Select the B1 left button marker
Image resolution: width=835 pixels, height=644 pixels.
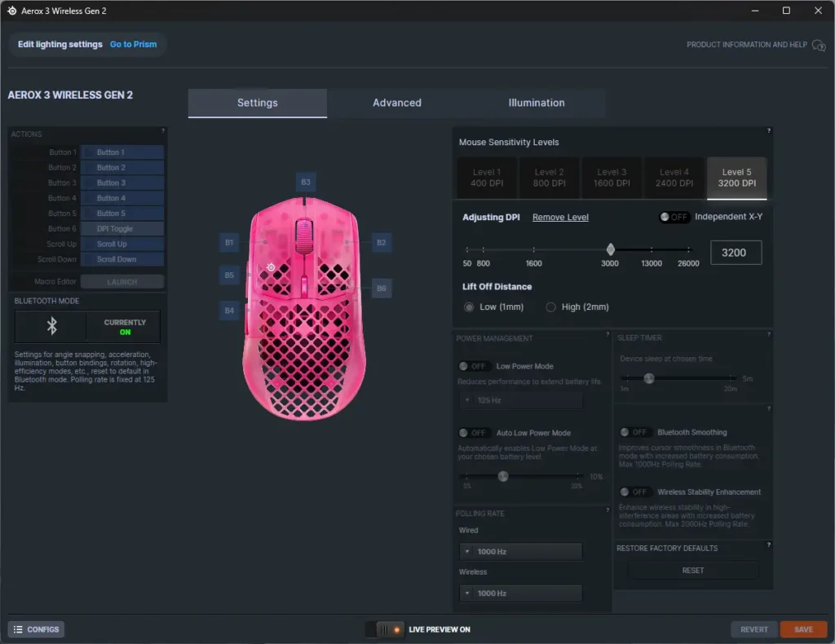point(229,242)
